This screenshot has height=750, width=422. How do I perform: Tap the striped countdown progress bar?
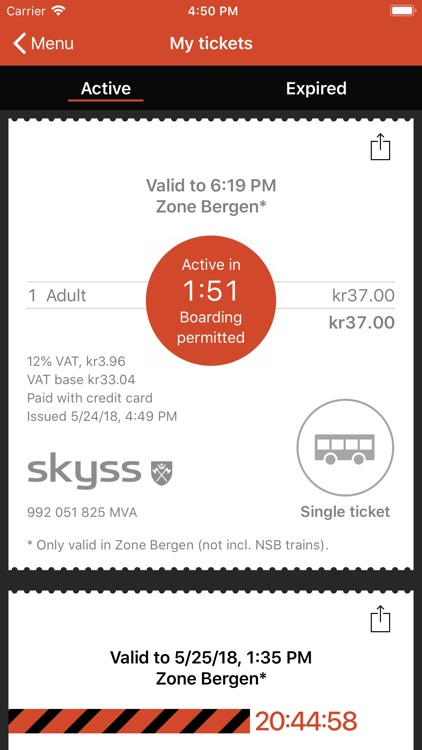coord(129,721)
